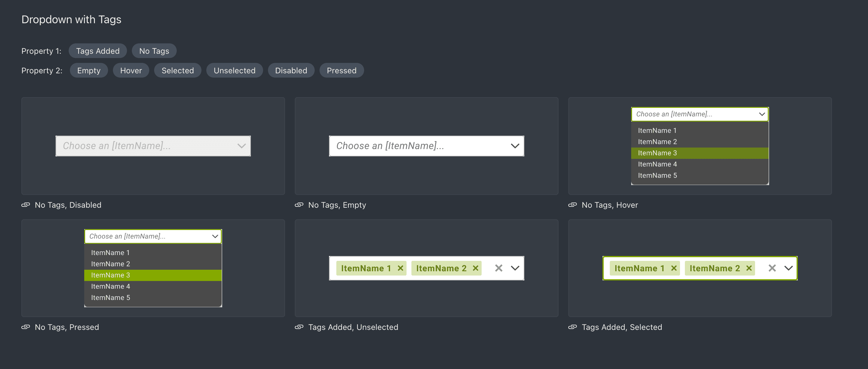Screen dimensions: 868x369
Task: Select highlighted ItemName 3 in Hover dropdown list
Action: [700, 153]
